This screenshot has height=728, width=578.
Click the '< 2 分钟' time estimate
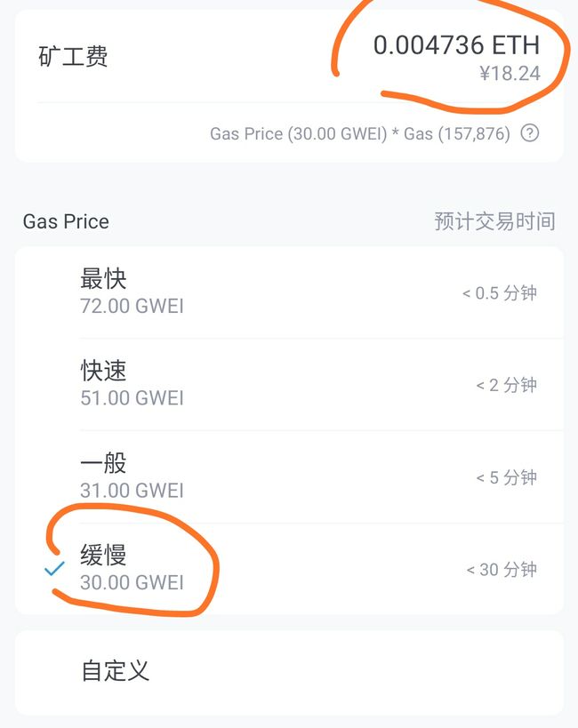pos(507,385)
